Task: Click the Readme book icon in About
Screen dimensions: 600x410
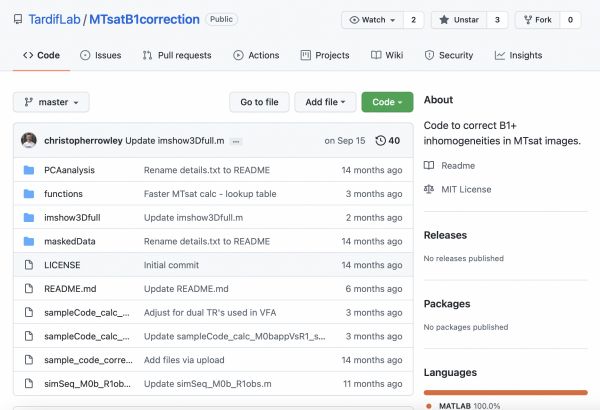Action: point(430,165)
